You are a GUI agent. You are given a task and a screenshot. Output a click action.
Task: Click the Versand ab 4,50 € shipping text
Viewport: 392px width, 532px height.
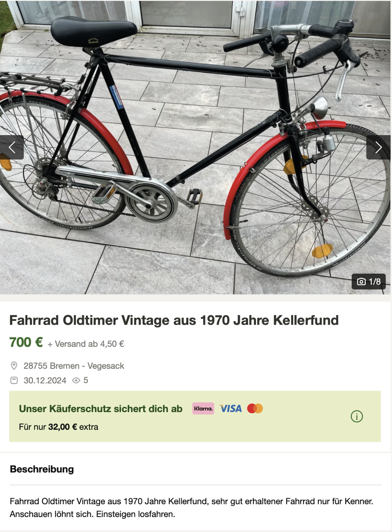(x=86, y=344)
